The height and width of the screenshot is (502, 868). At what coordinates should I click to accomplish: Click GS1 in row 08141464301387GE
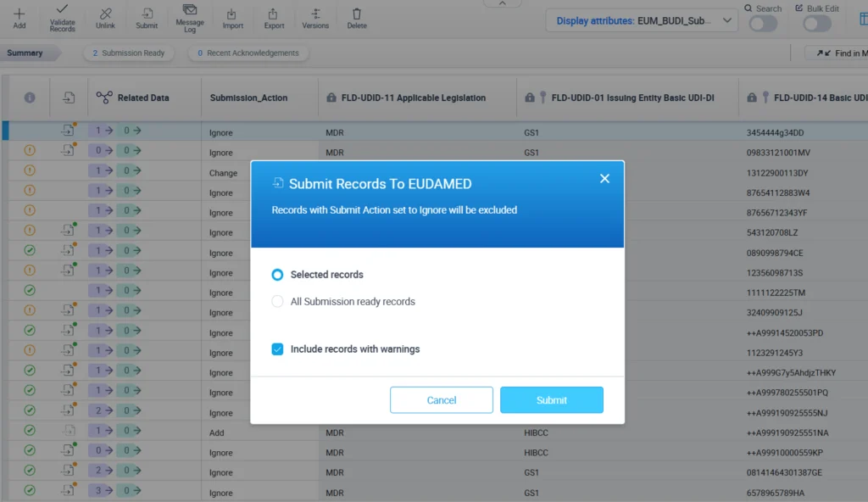tap(531, 472)
